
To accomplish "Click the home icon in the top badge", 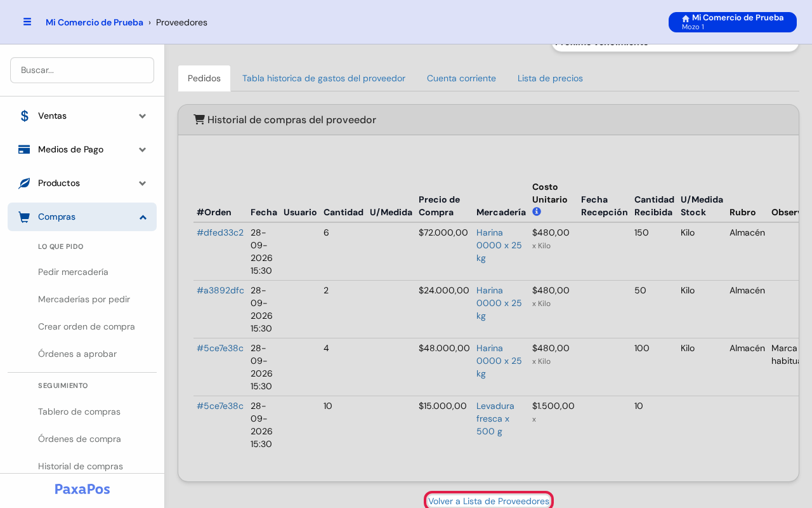I will click(x=686, y=18).
